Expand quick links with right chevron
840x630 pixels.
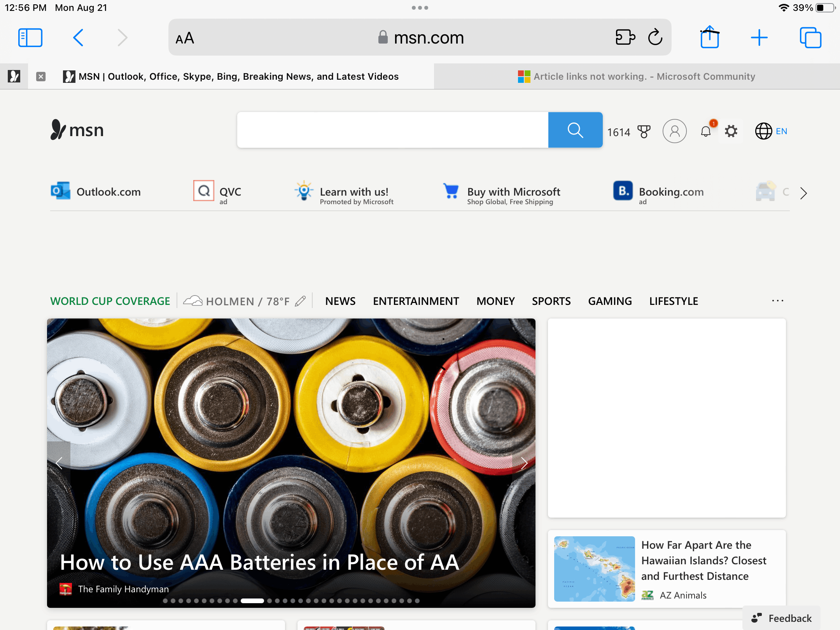coord(803,193)
